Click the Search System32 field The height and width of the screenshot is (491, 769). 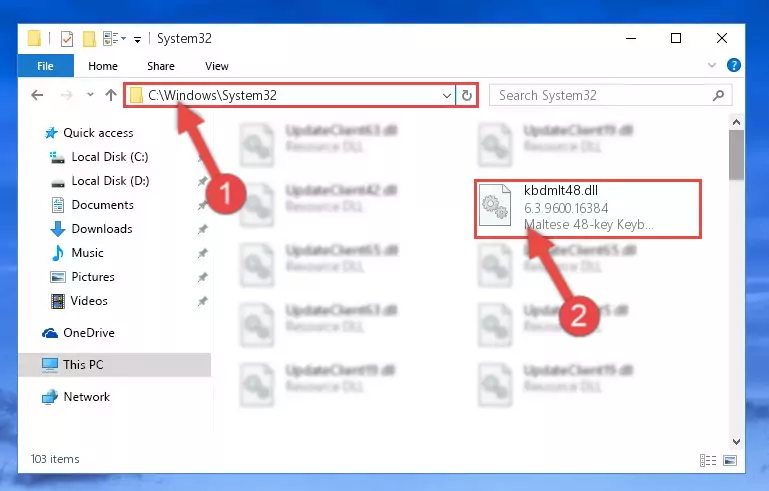point(611,95)
